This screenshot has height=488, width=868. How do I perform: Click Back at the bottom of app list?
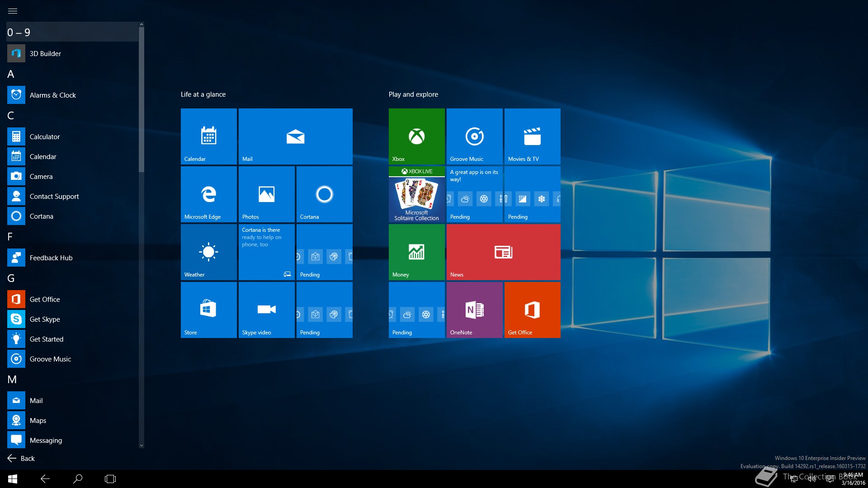tap(21, 458)
